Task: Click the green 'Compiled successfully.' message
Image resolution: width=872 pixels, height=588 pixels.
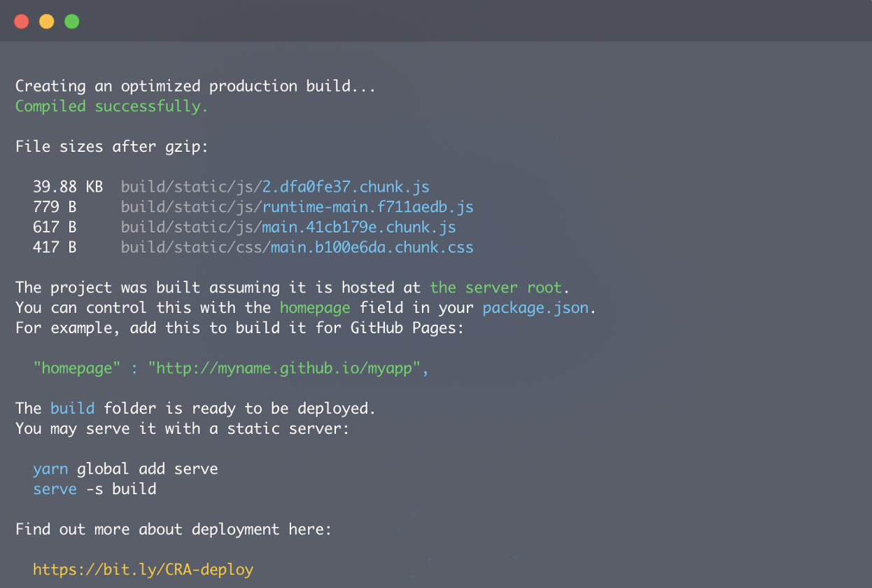Action: 112,106
